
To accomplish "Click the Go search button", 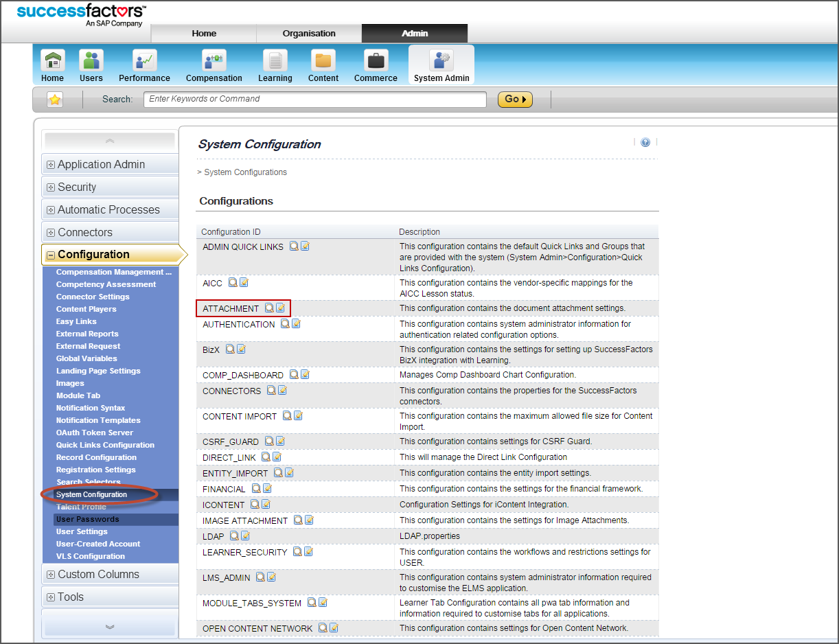I will click(x=515, y=100).
